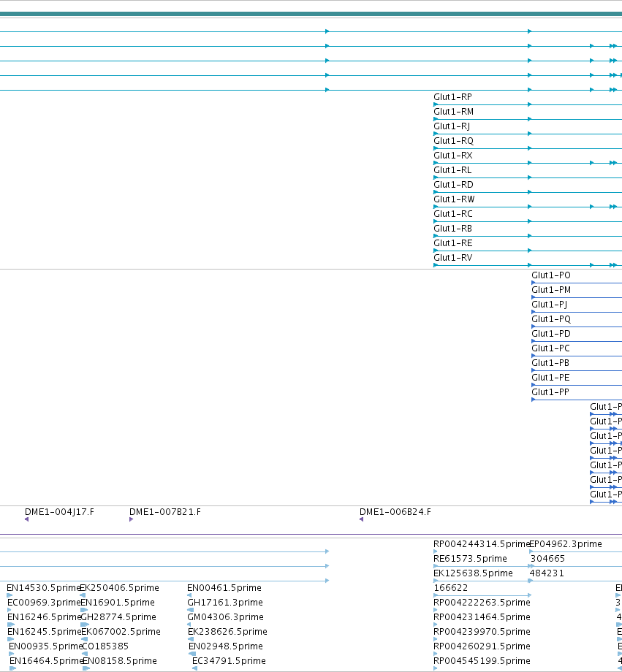Select the Glut1-RP transcript label
622x672 pixels.
[452, 97]
